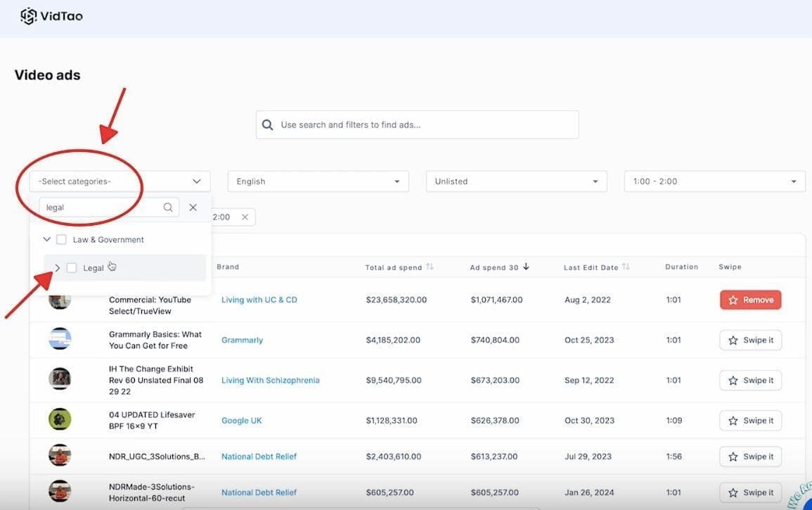Open the Unlisted filter dropdown
The height and width of the screenshot is (510, 812).
516,181
